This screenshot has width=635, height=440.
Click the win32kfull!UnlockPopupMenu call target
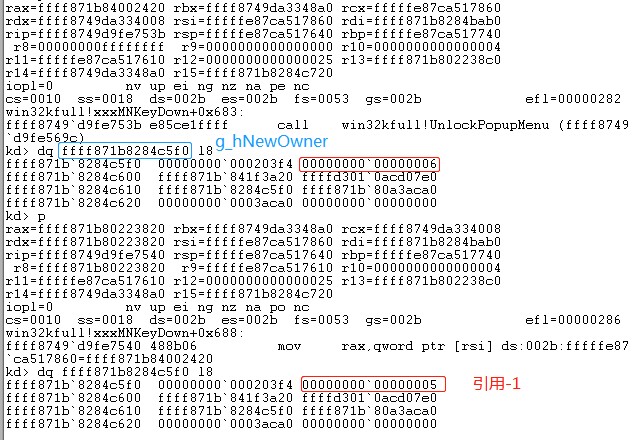445,125
